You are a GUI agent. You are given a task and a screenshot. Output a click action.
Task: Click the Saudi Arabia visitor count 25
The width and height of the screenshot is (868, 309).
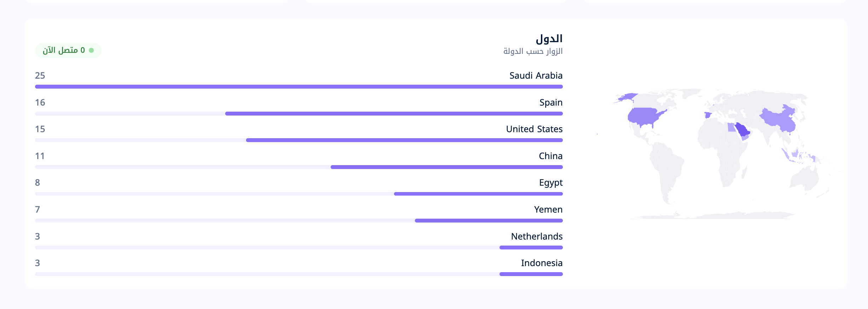(x=40, y=75)
